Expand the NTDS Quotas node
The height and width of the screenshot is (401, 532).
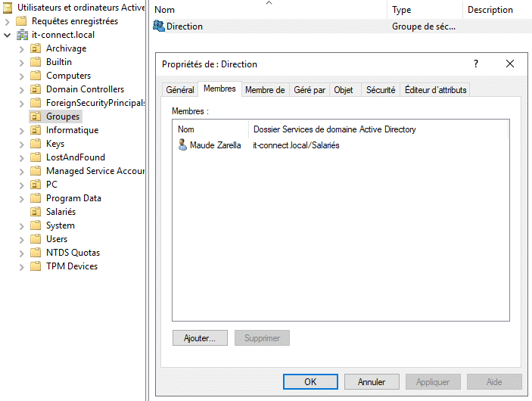22,253
